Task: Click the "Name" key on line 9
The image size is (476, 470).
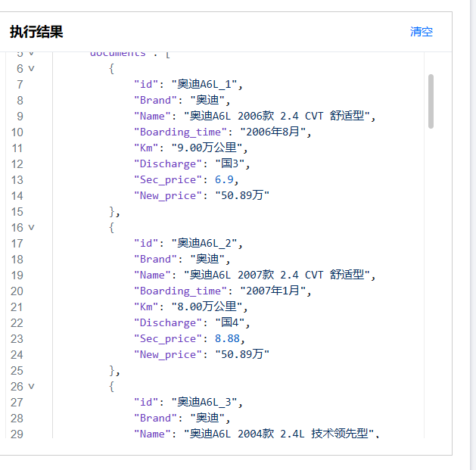Action: pos(152,116)
